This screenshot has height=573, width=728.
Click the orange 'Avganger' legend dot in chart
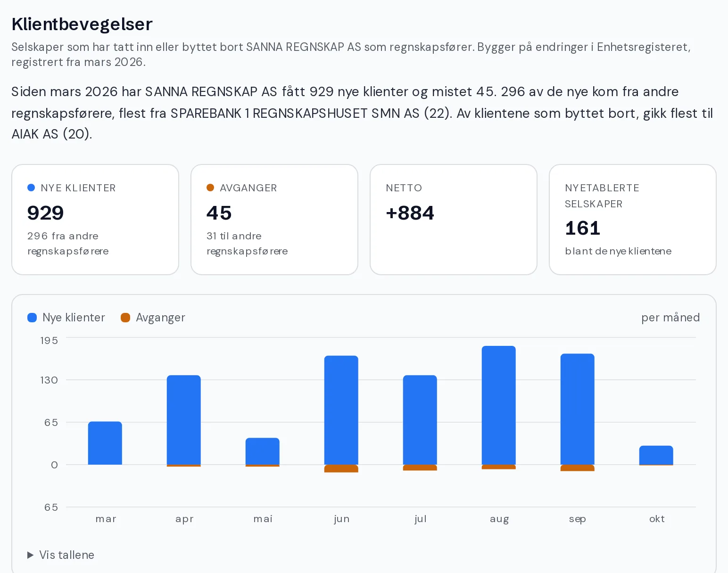pyautogui.click(x=125, y=318)
